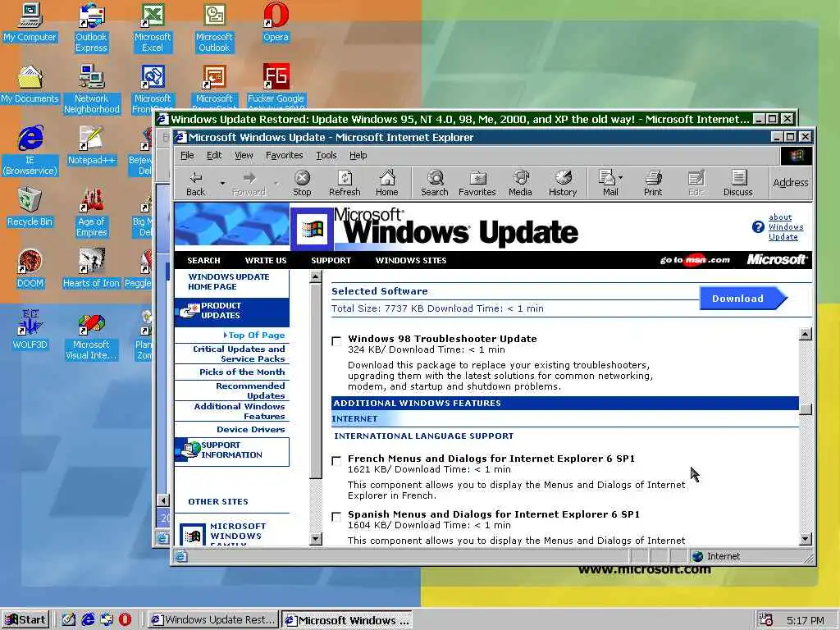Launch Internet Explorer quick launch icon
This screenshot has width=840, height=630.
(87, 620)
